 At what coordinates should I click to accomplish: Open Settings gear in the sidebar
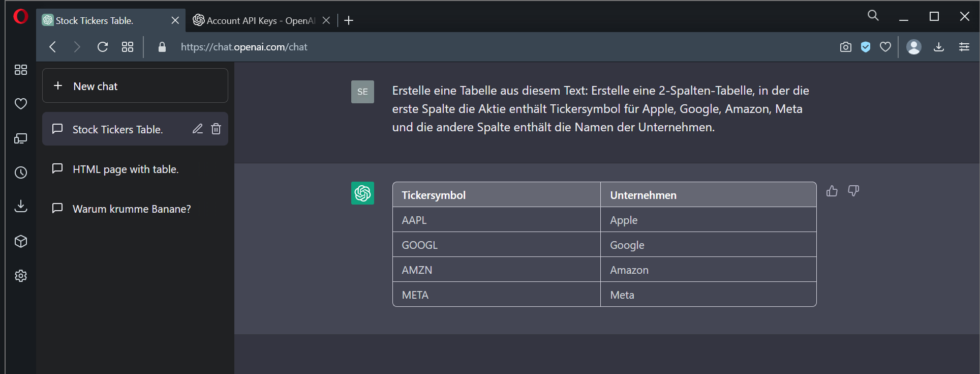coord(21,276)
